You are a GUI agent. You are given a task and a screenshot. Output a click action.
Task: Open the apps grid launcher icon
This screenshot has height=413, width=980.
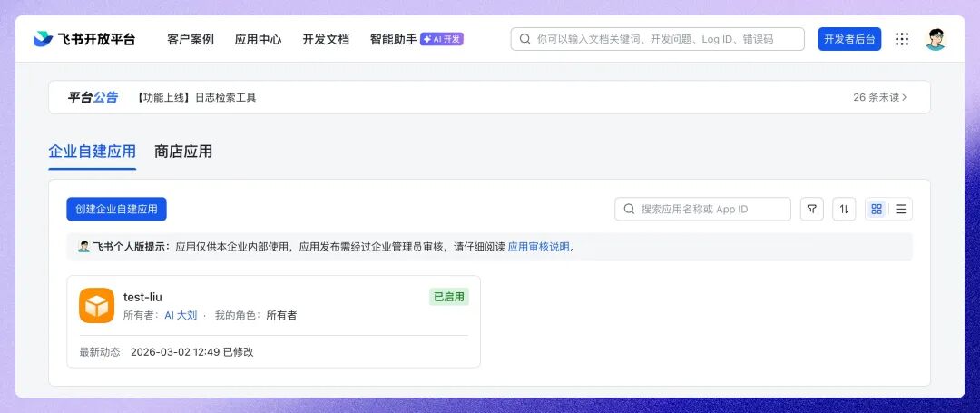[902, 39]
